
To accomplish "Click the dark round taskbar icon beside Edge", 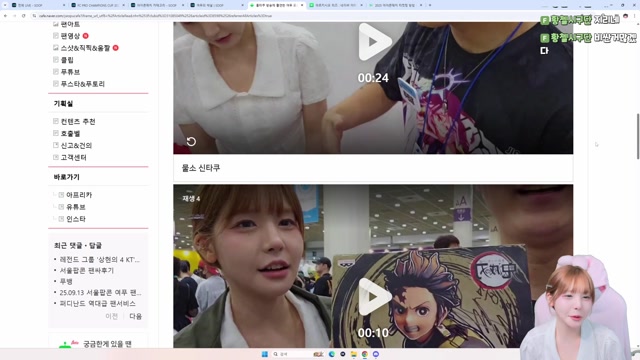I will (x=342, y=354).
